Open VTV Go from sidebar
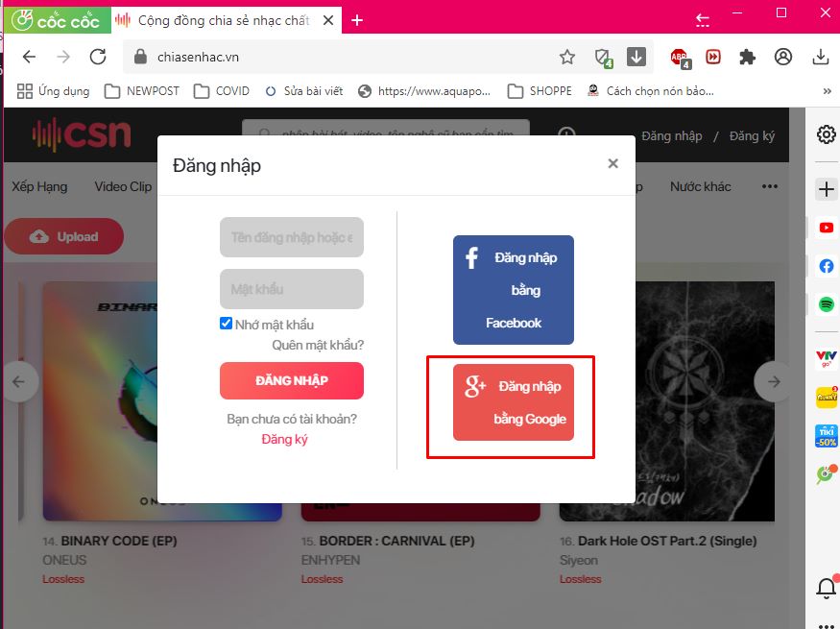 pyautogui.click(x=826, y=358)
